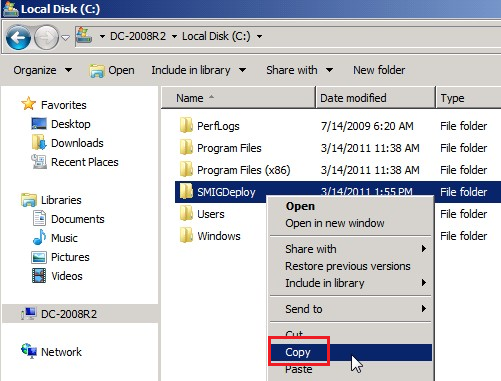Click the New folder button

point(379,70)
